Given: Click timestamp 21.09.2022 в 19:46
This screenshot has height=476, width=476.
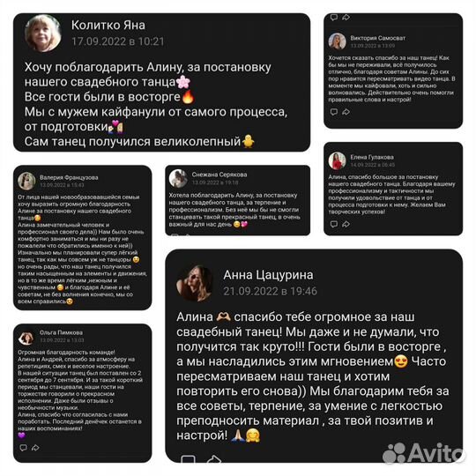Looking at the screenshot, I should click(270, 292).
